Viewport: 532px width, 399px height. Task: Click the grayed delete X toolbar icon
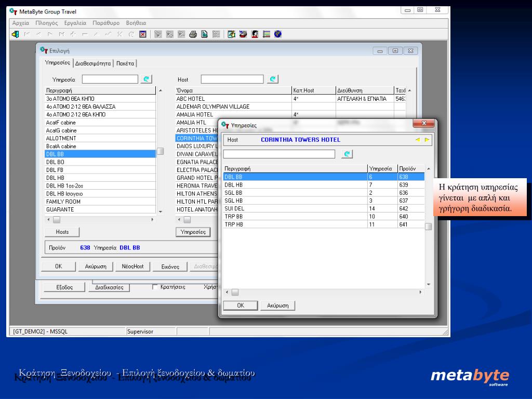coord(119,34)
